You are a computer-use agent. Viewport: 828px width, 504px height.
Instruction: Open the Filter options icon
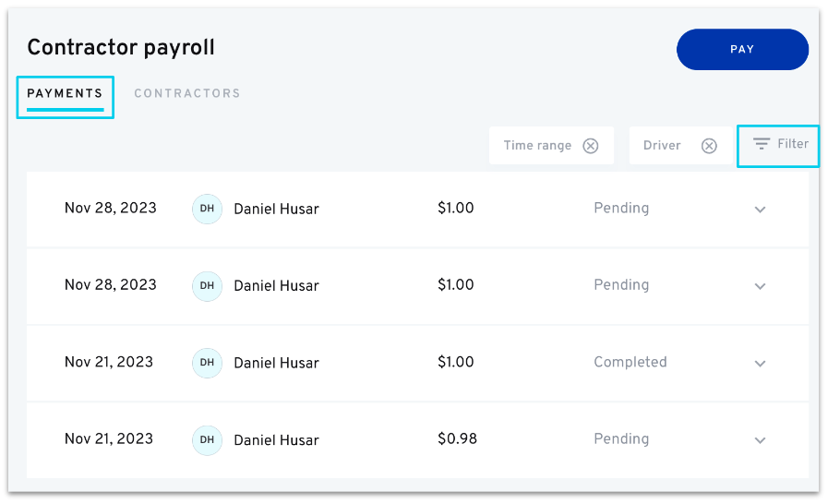pyautogui.click(x=762, y=145)
